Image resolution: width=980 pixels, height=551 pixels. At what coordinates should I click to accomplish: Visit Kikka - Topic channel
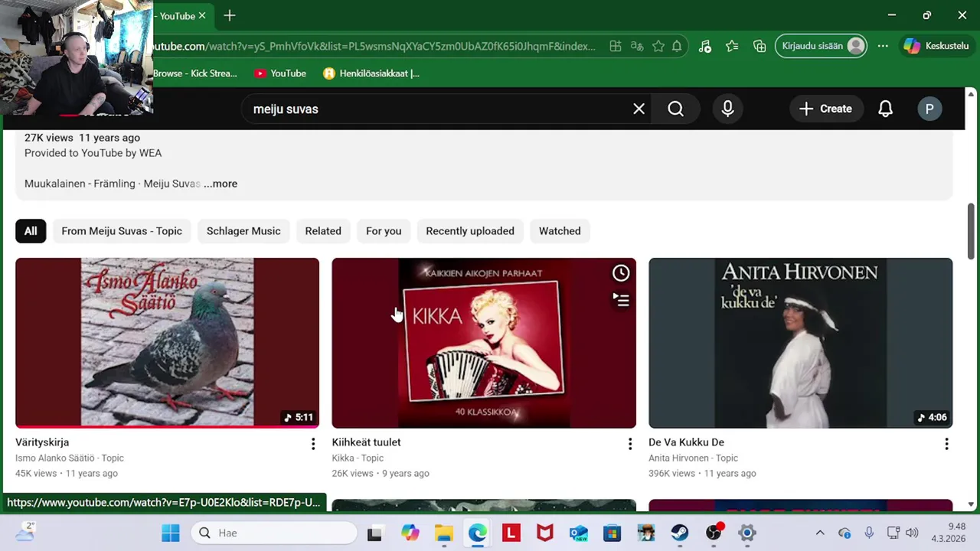click(x=358, y=458)
